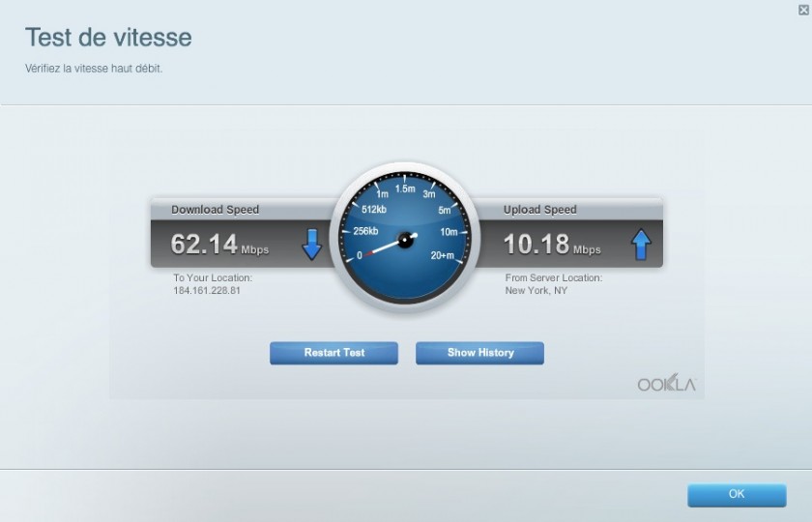812x522 pixels.
Task: Click the 62.14 Mbps download value
Action: click(219, 246)
